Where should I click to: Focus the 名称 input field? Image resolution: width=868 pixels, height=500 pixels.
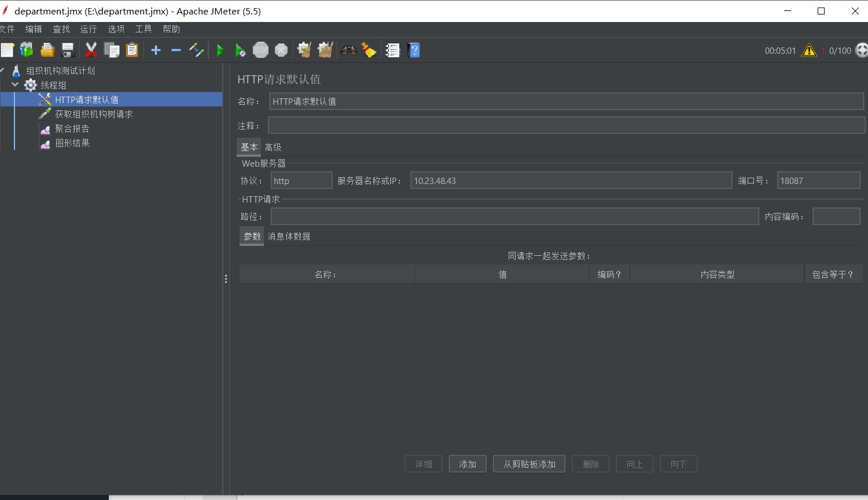pyautogui.click(x=567, y=101)
